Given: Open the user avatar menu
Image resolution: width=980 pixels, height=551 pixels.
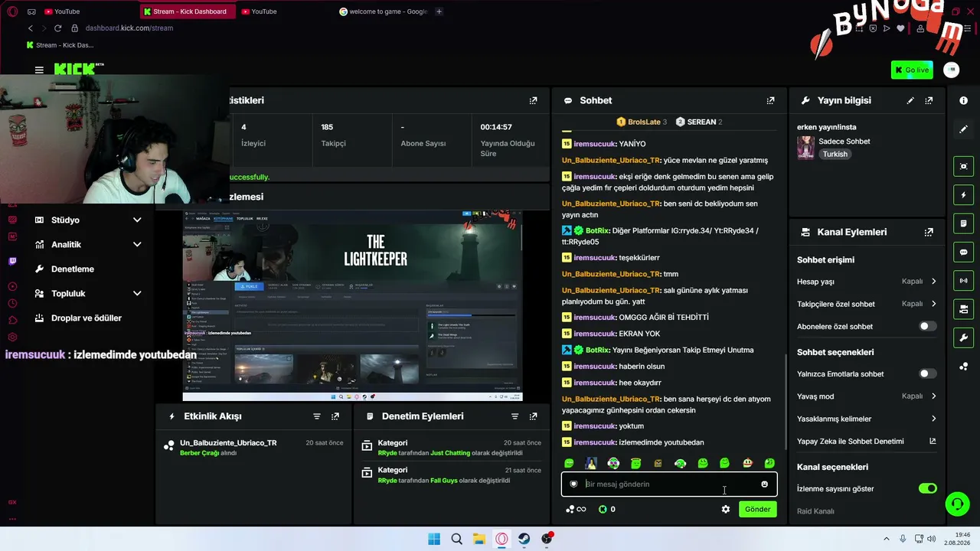Looking at the screenshot, I should [952, 70].
